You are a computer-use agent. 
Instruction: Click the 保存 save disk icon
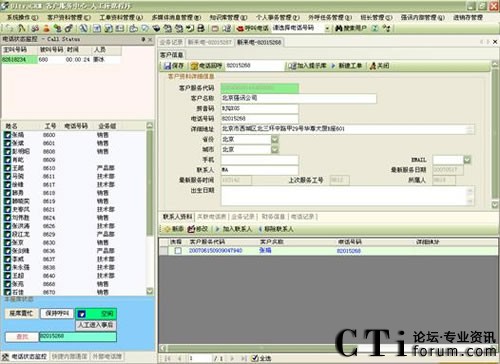coord(168,66)
